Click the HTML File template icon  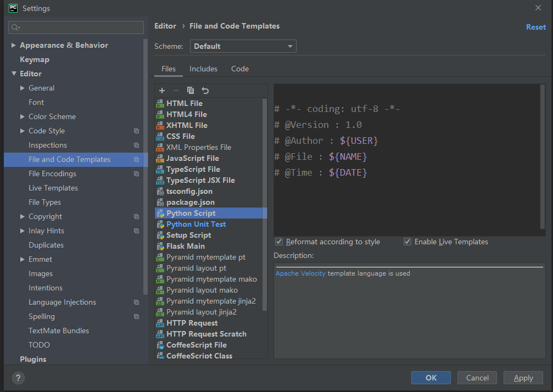(x=160, y=103)
